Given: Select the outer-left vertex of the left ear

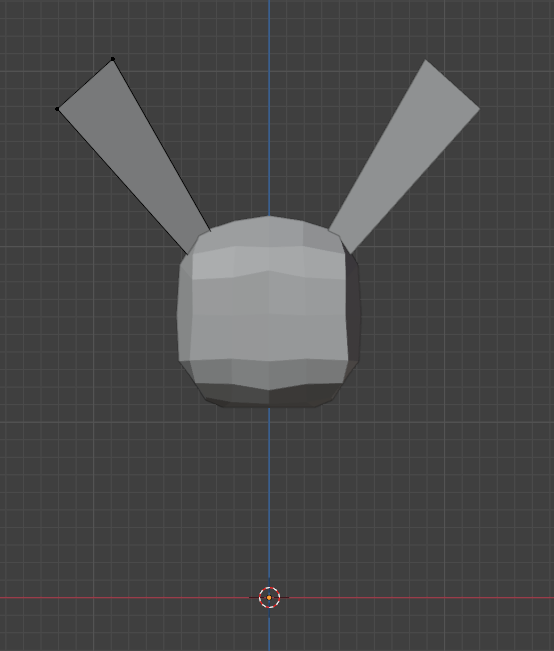Looking at the screenshot, I should coord(57,109).
